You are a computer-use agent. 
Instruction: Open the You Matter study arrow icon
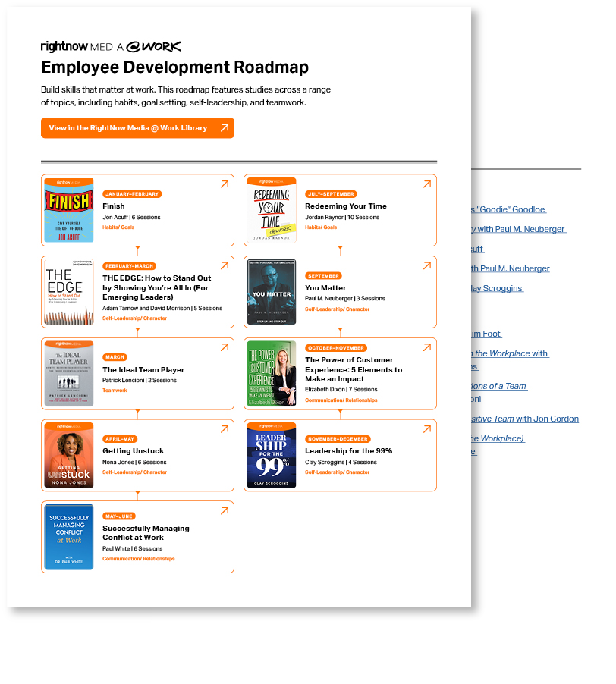(426, 265)
